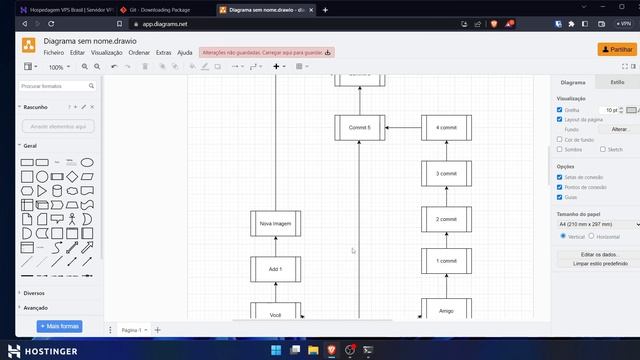Select the diamond shape in Geral palette

(72, 177)
